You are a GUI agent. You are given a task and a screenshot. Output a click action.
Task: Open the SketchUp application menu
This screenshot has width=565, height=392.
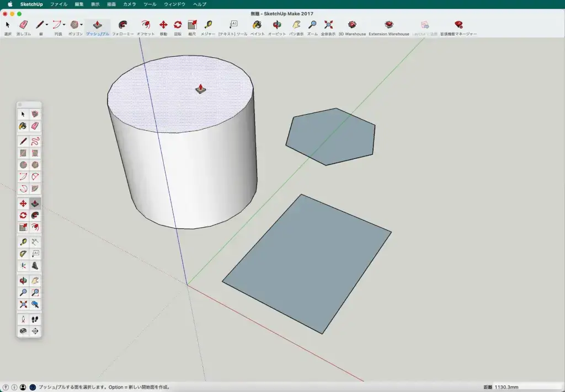[x=31, y=4]
